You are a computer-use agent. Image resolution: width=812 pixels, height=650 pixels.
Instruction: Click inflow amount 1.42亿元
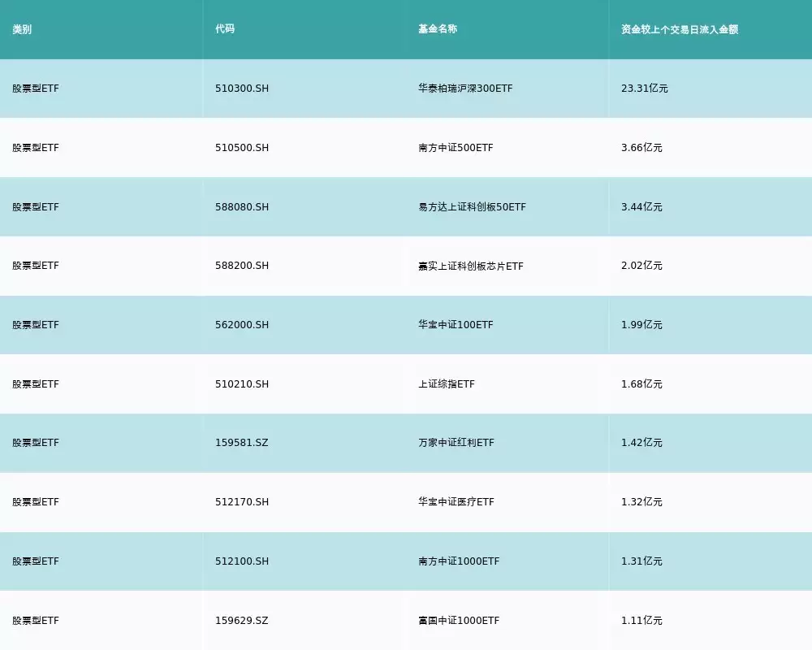coord(641,443)
